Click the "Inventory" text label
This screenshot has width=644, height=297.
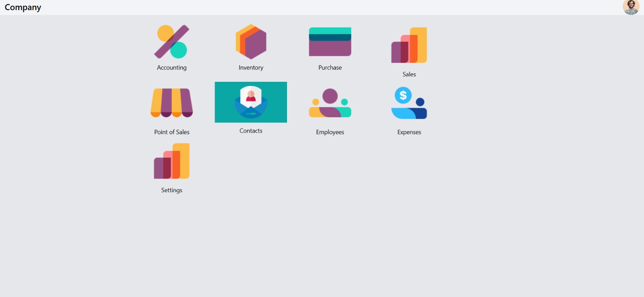(x=251, y=68)
